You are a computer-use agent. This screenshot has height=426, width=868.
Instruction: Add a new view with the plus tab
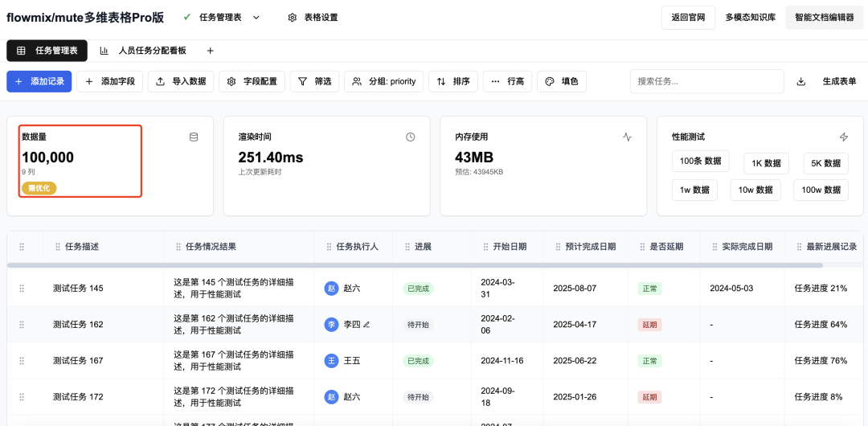210,51
